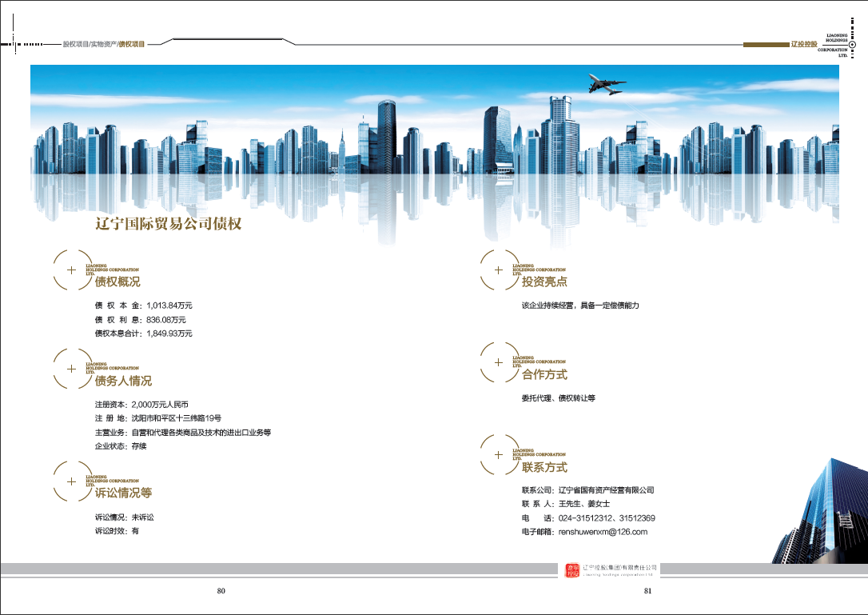
Task: Click the plus circle icon beside 投资亮点
Action: 499,270
